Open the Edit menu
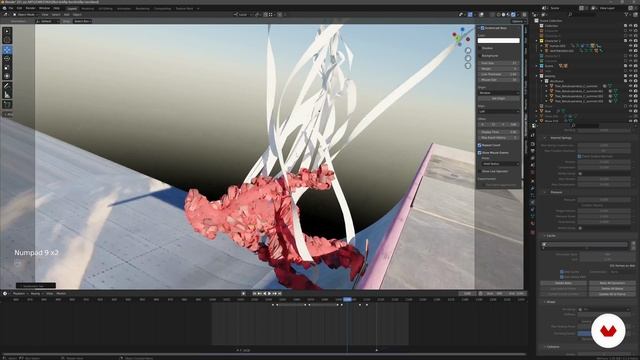The image size is (640, 360). (19, 8)
